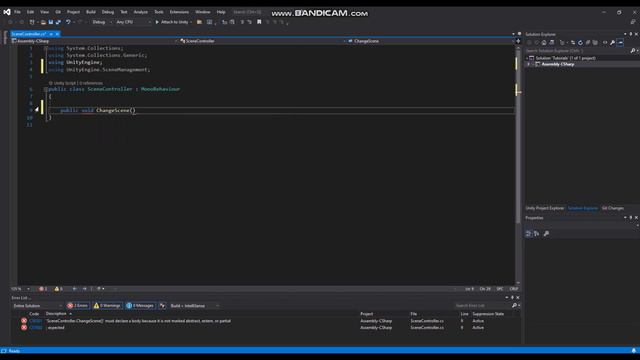Viewport: 640px width, 360px height.
Task: Switch to the Solution Explorer tab
Action: (582, 208)
